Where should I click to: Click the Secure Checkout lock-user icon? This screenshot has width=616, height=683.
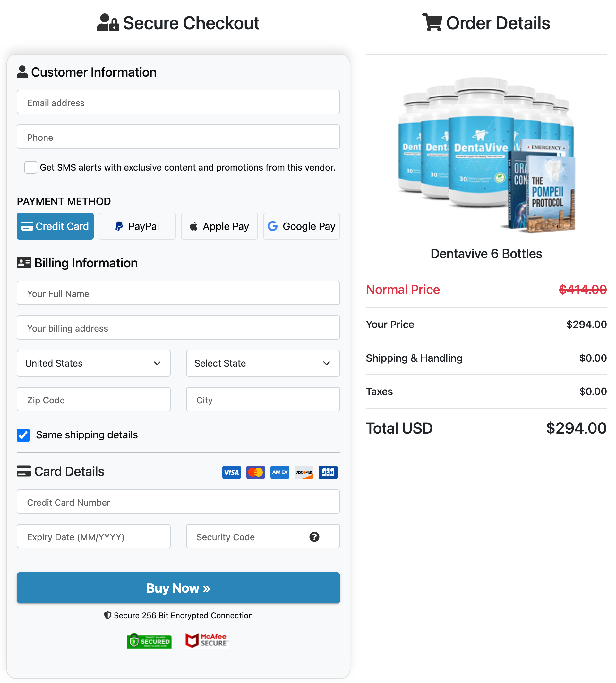click(x=108, y=23)
